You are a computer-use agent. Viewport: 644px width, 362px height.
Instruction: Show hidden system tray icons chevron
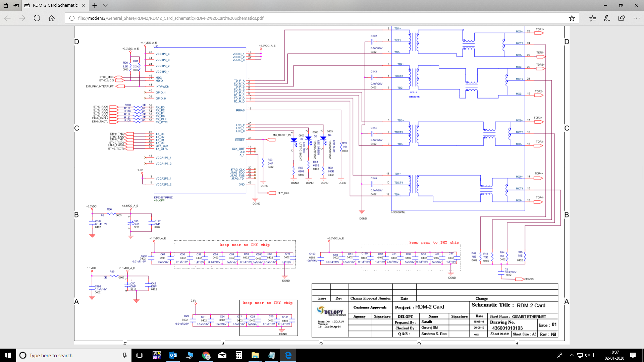[x=572, y=355]
